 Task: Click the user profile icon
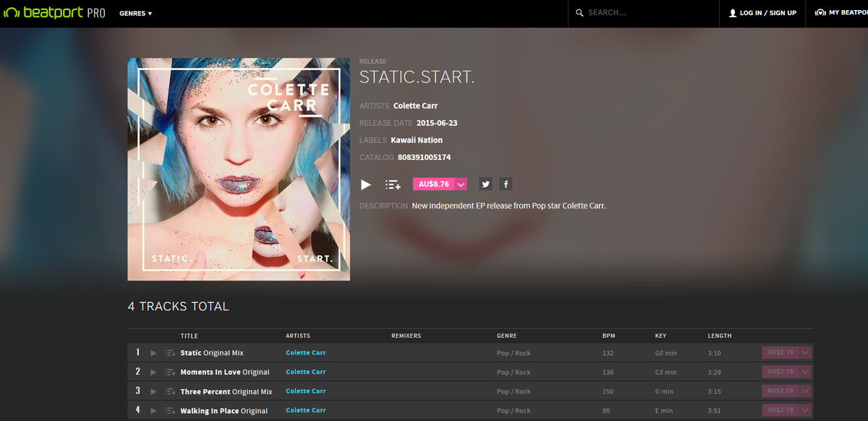pos(733,13)
